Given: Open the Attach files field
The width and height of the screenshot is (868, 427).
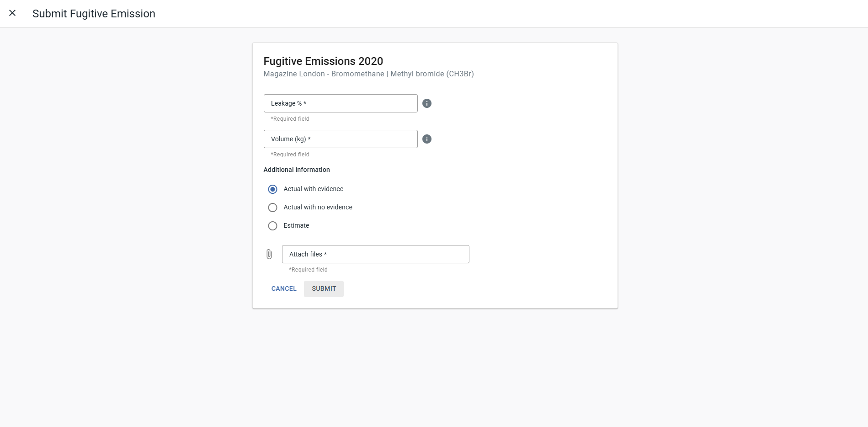Looking at the screenshot, I should 376,254.
